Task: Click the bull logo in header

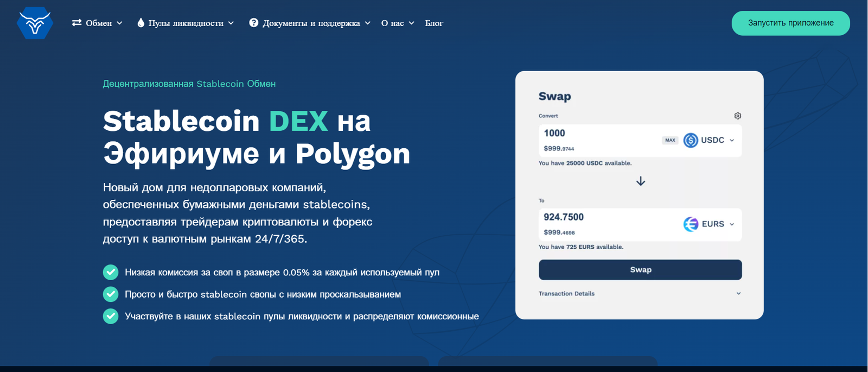Action: point(35,23)
